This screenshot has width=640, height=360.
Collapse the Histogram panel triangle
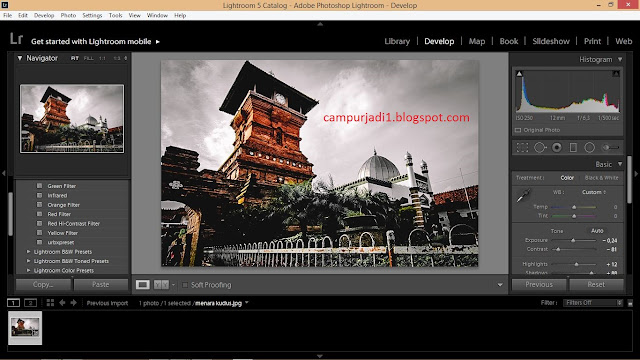tap(620, 60)
